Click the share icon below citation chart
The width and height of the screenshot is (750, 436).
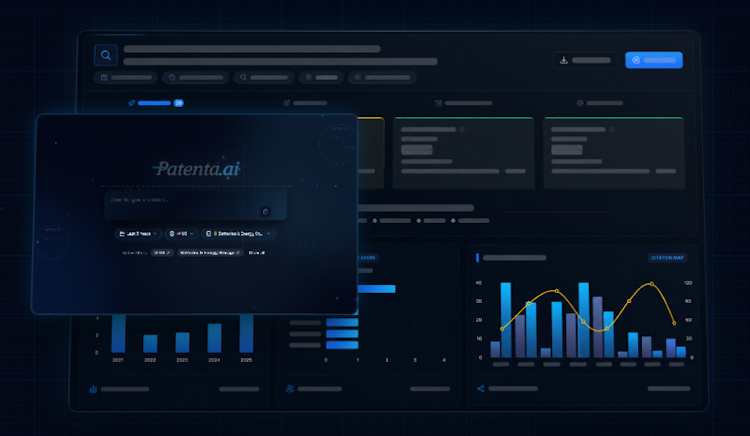pyautogui.click(x=481, y=389)
